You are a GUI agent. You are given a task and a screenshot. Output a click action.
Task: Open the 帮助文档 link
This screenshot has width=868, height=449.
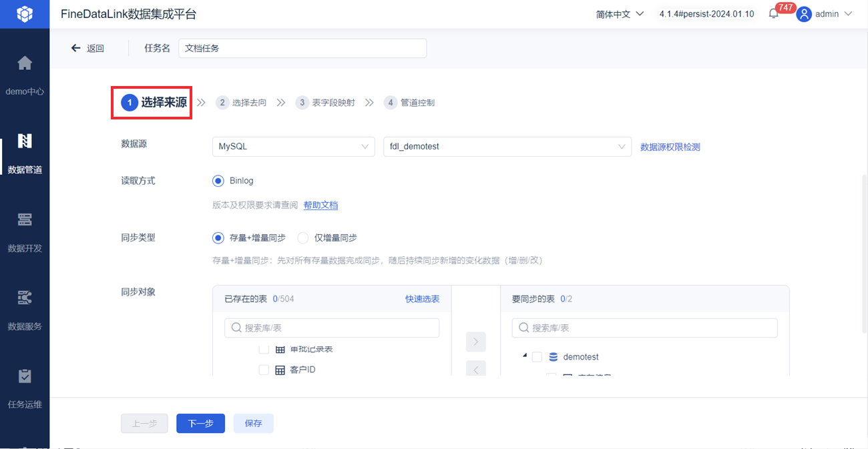[320, 205]
